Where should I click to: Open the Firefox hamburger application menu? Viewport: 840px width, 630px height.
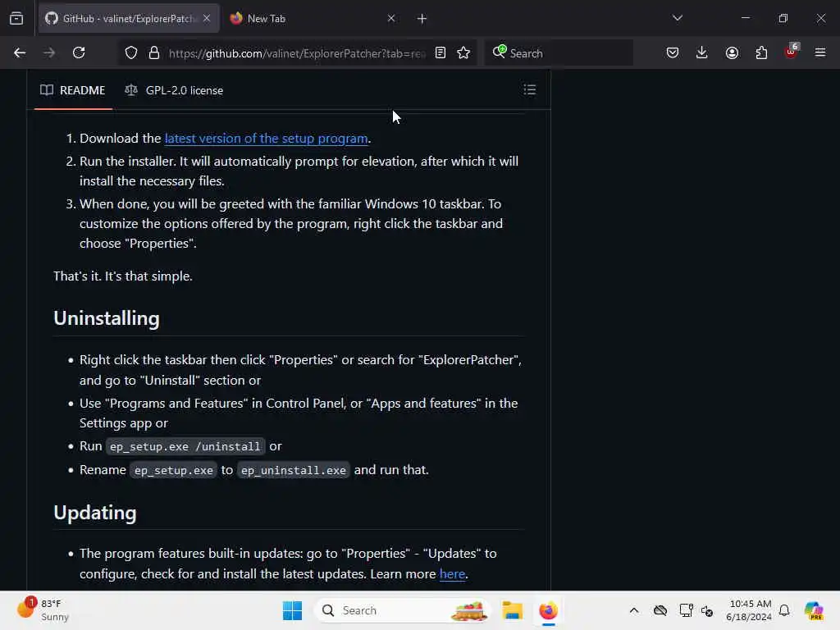820,52
